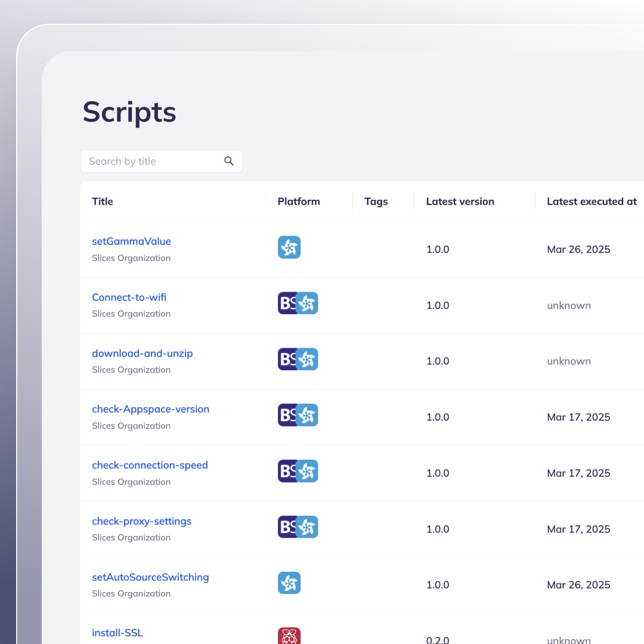Click the Latest version column header
This screenshot has height=644, width=644.
pos(460,202)
